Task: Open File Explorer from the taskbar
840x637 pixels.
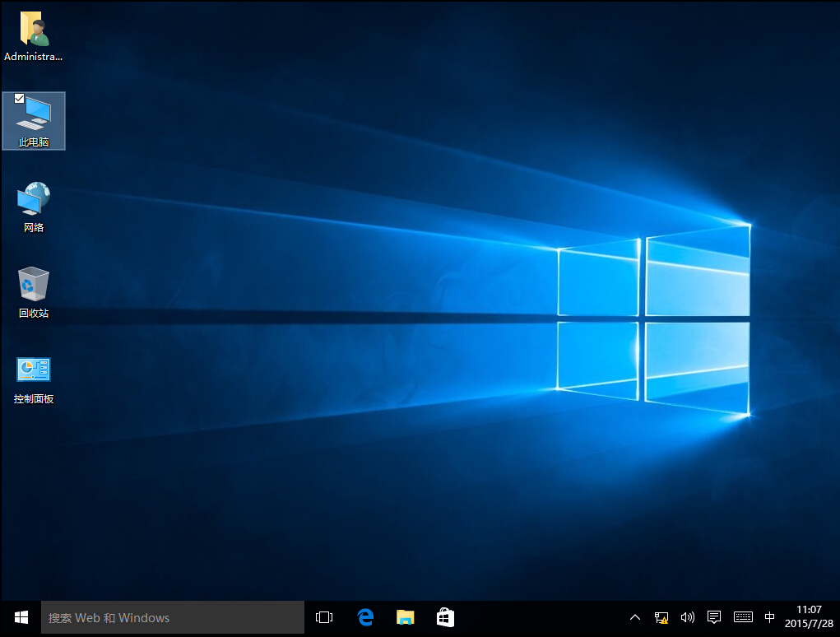Action: click(x=406, y=618)
